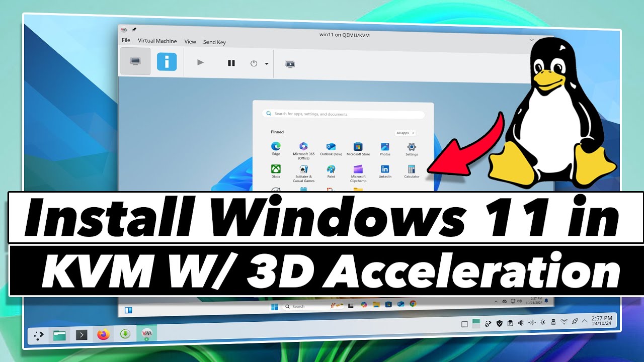Open the volume tray icon
Viewport: 644px width, 362px height.
point(521,322)
